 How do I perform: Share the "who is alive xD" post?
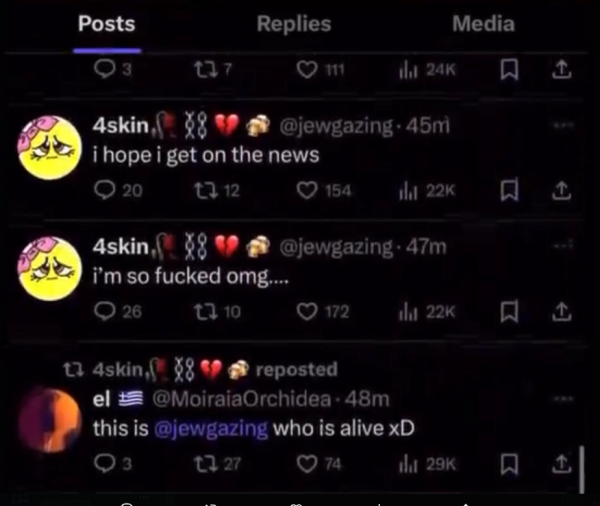pos(561,463)
